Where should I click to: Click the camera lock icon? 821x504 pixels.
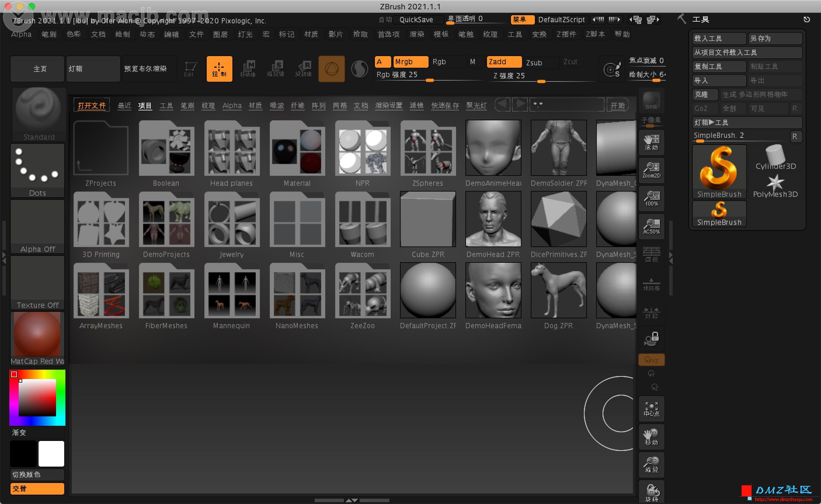tap(651, 339)
